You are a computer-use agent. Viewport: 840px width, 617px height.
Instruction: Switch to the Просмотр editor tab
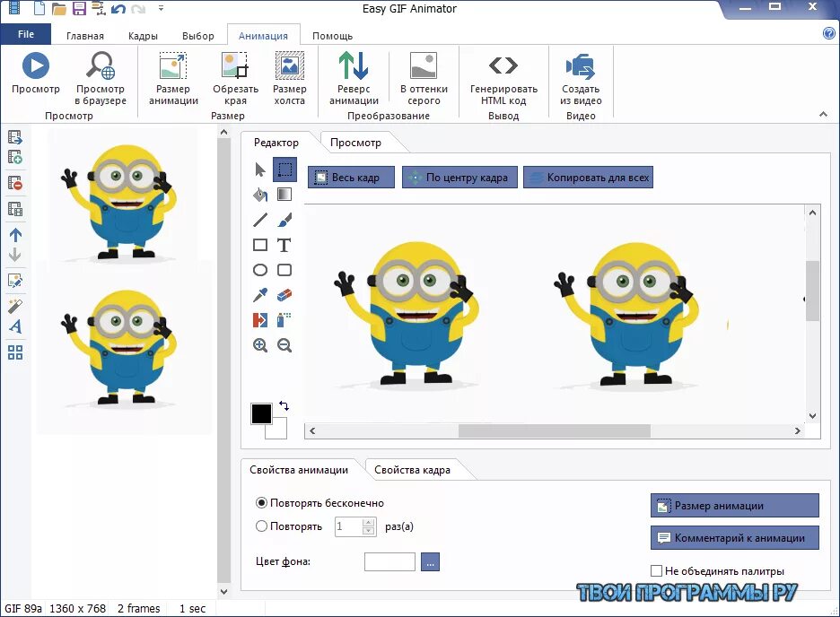pos(355,143)
